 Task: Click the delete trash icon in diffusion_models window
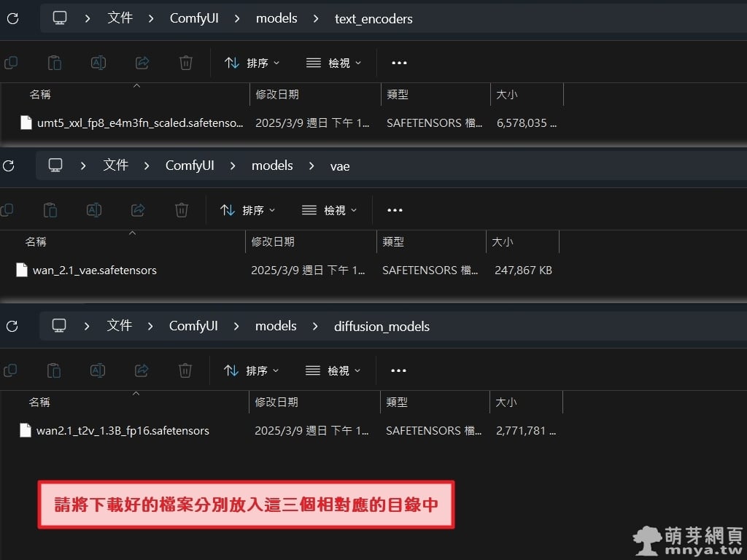click(x=185, y=370)
